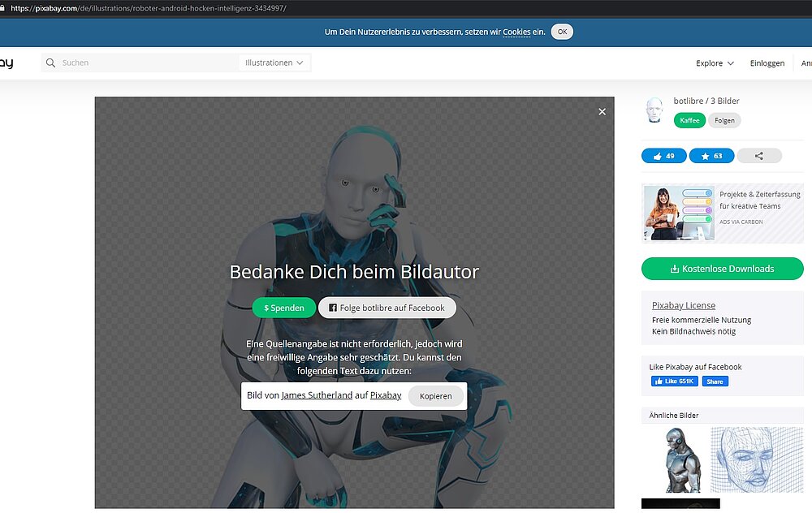Dismiss cookie notice with OK
This screenshot has height=513, width=812.
coord(562,32)
